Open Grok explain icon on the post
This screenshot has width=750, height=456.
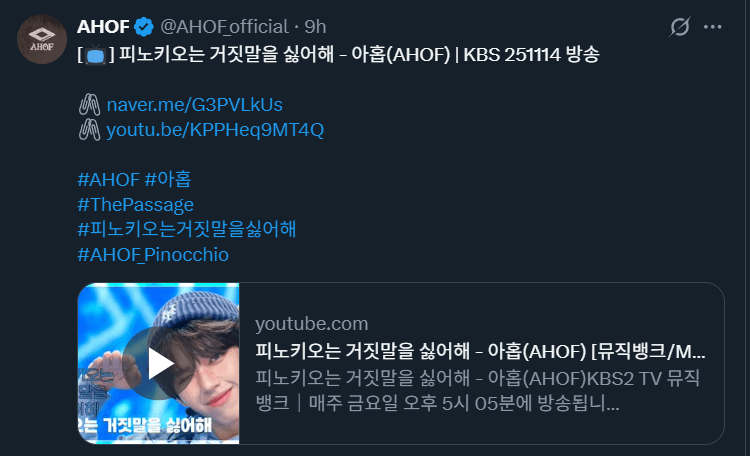pyautogui.click(x=680, y=27)
